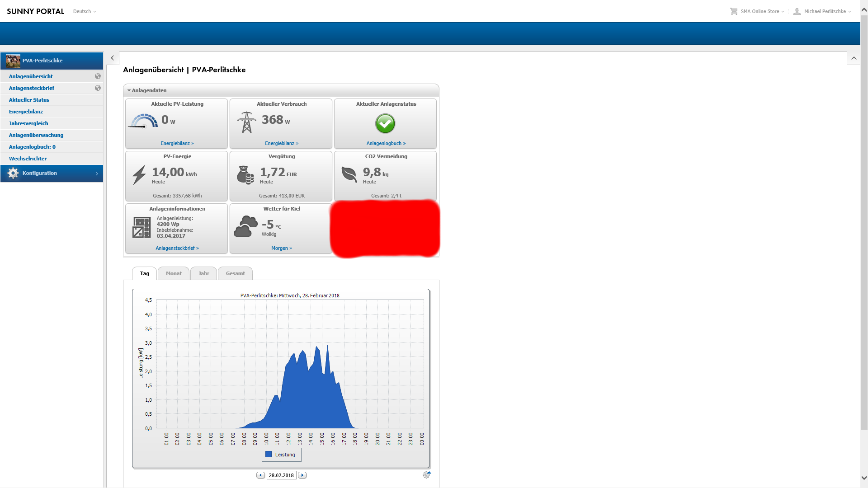
Task: Click the chart settings gear icon
Action: coord(426,475)
